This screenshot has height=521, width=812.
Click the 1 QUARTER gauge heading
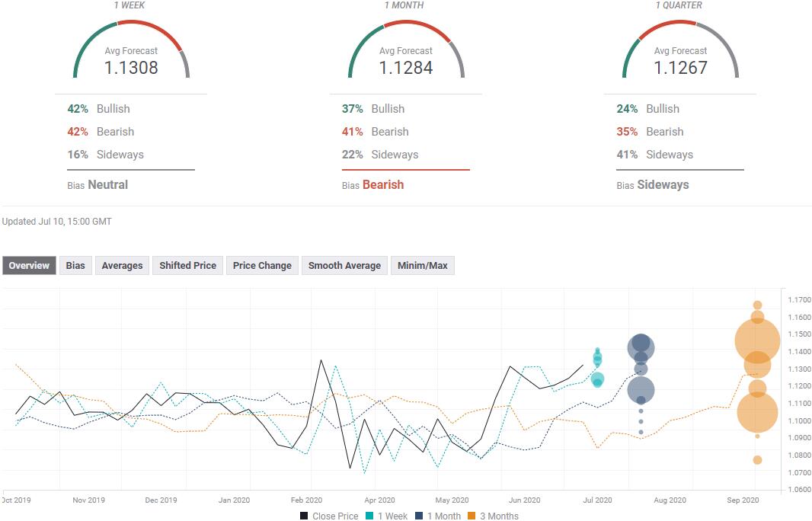(x=679, y=5)
